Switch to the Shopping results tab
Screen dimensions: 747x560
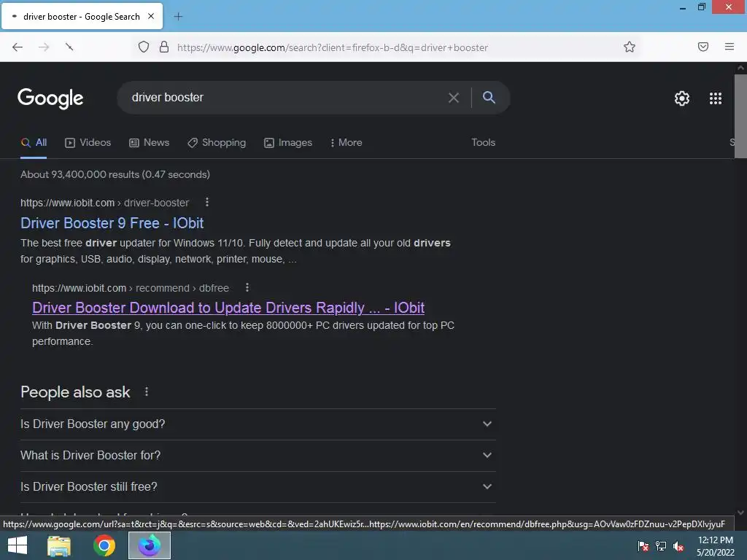(217, 142)
